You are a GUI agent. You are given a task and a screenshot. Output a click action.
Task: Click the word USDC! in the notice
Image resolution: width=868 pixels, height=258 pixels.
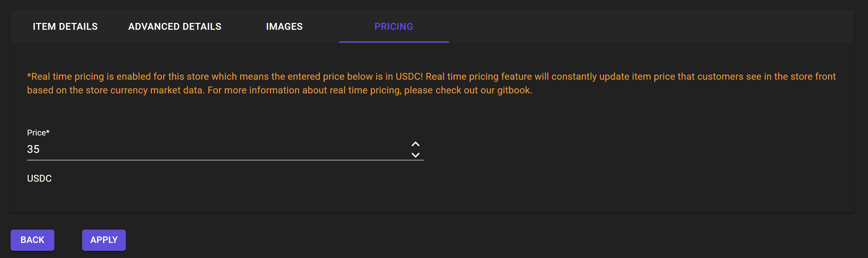point(409,77)
